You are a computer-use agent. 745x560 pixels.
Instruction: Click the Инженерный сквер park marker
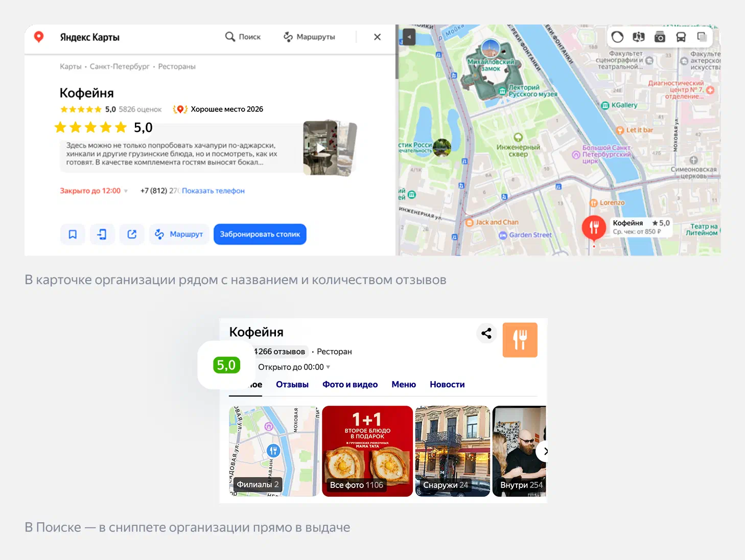click(x=518, y=137)
